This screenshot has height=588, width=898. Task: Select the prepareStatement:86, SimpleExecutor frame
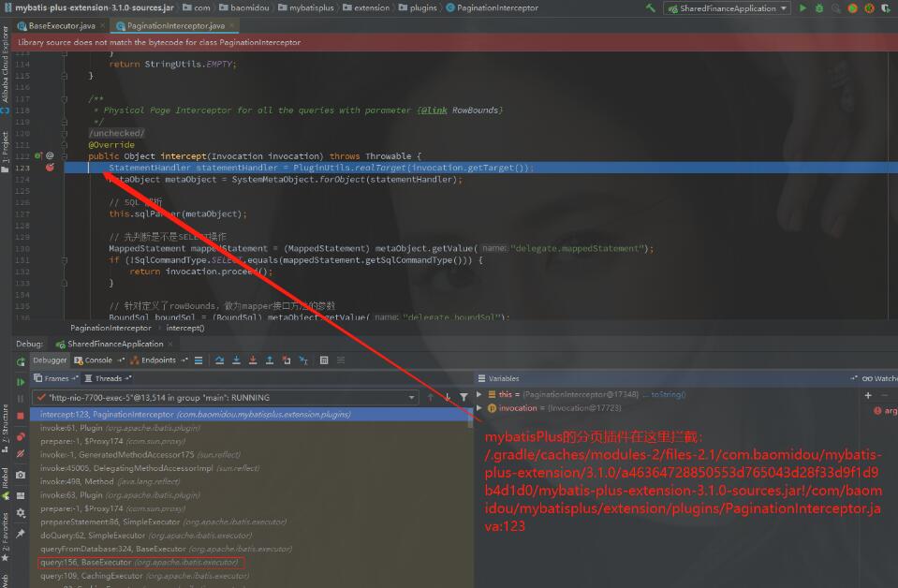[x=250, y=522]
